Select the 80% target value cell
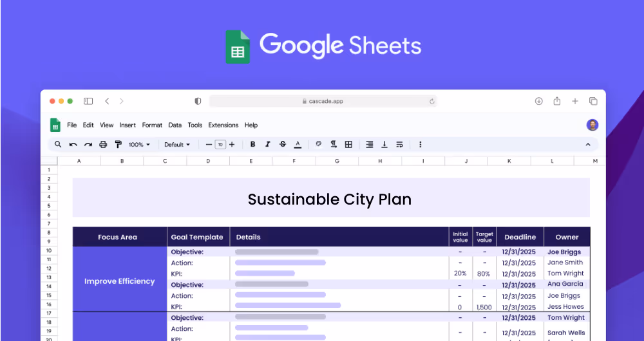 484,273
